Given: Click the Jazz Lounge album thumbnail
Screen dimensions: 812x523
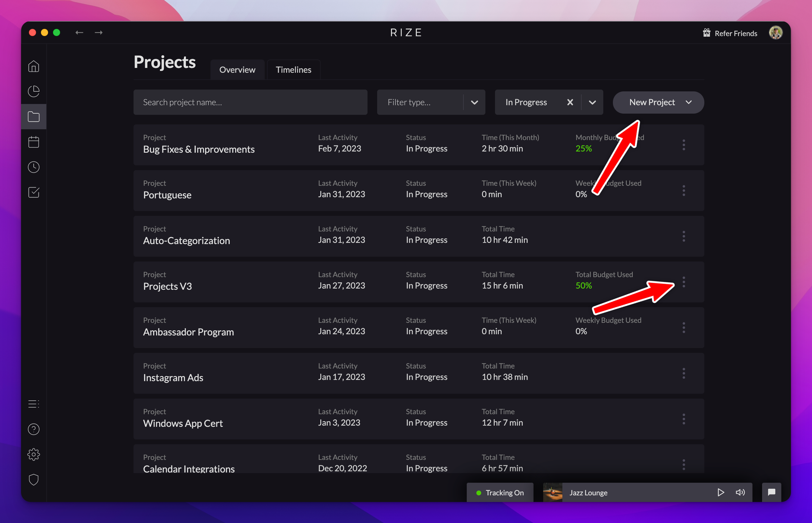Looking at the screenshot, I should coord(553,492).
